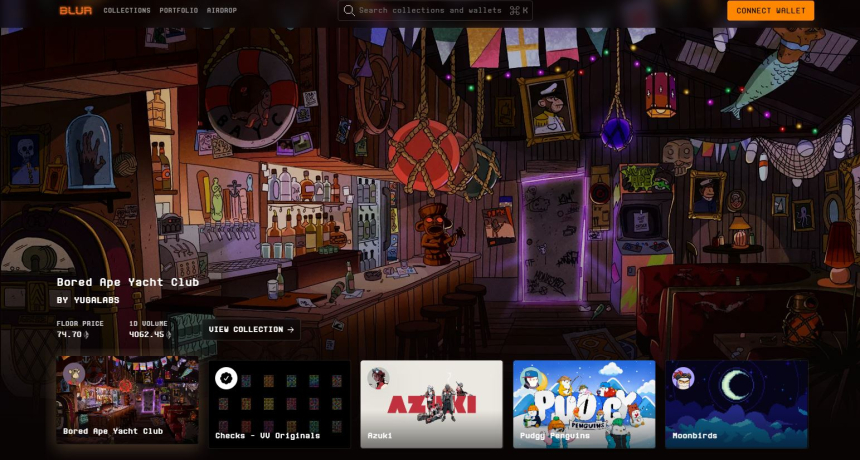Click the Checks checkmark avatar icon
This screenshot has width=860, height=460.
226,378
